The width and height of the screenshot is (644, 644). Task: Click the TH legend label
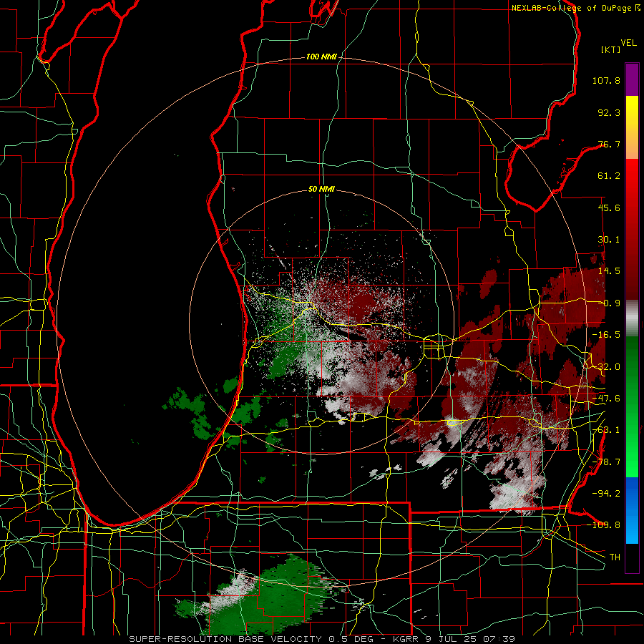point(615,557)
